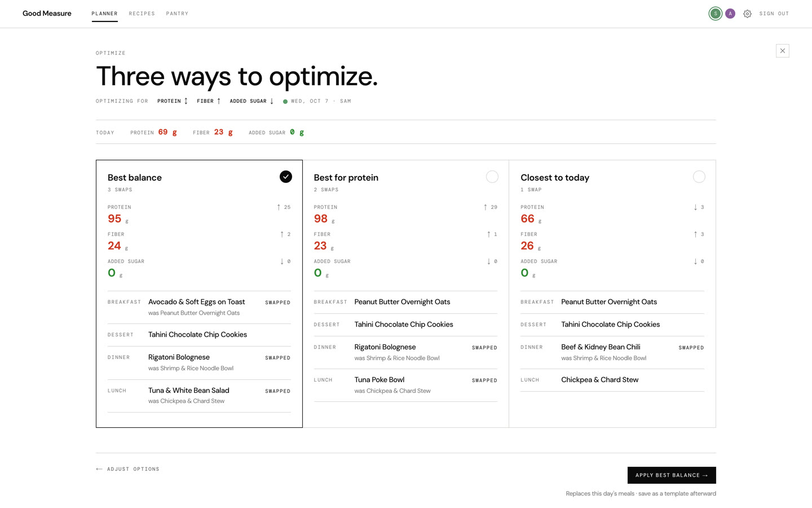Click Peanut Butter Overnight Oats in Best for protein

point(402,302)
